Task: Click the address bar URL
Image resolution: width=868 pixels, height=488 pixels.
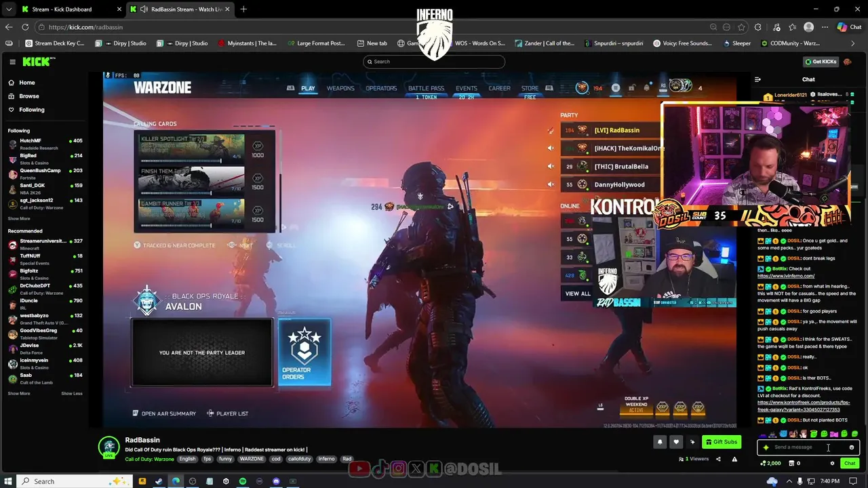Action: (85, 27)
